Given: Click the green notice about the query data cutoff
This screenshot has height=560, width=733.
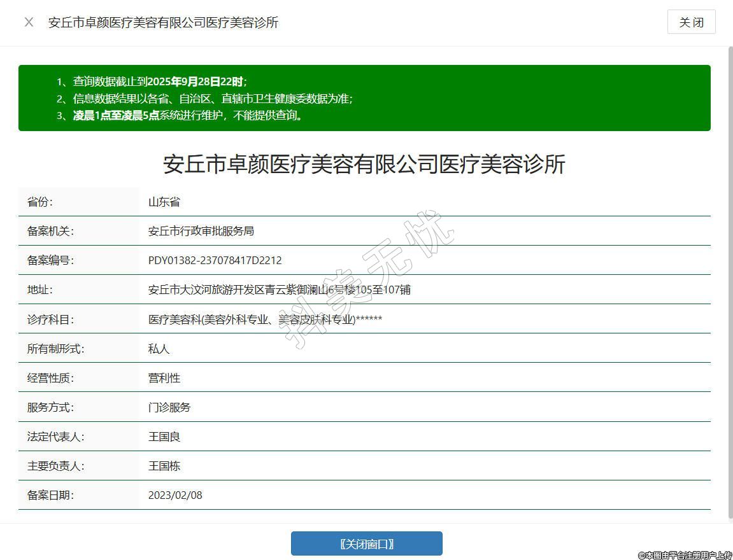Looking at the screenshot, I should tap(160, 81).
